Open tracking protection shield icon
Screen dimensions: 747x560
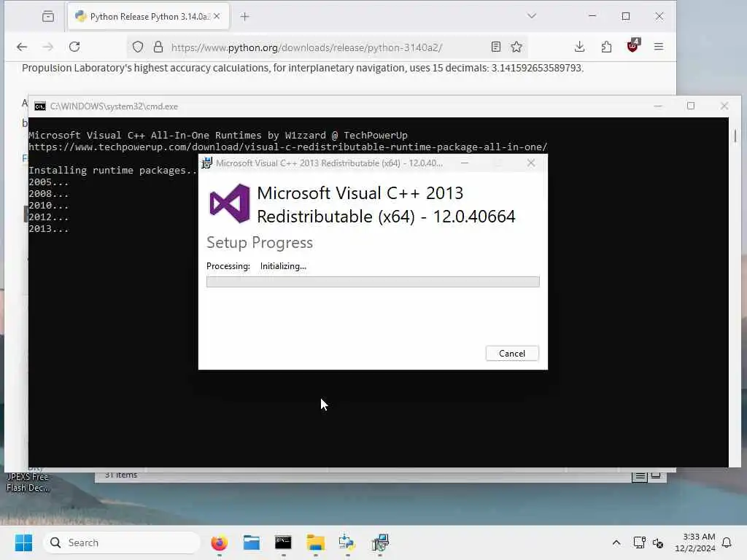[x=138, y=47]
